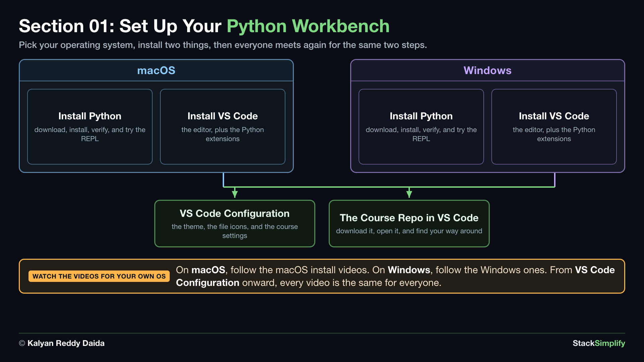
Task: Click 'the theme, the file icons' description
Action: pyautogui.click(x=235, y=231)
